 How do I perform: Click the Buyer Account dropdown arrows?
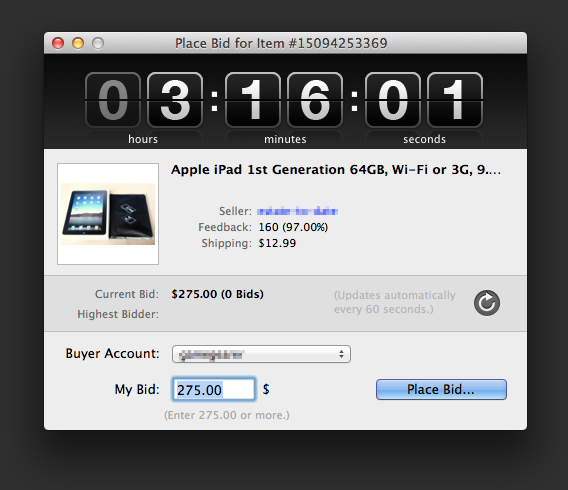[x=341, y=354]
